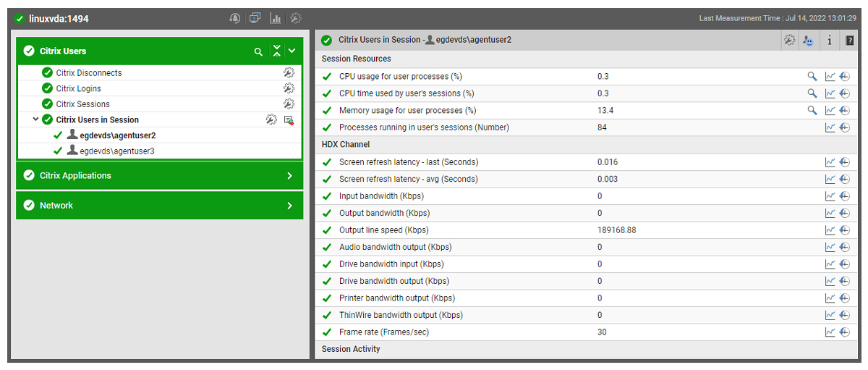
Task: Click the Output line speed value 189168.88
Action: (x=617, y=230)
